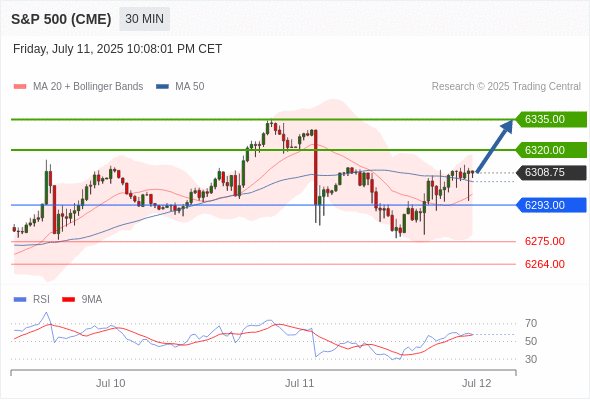Click the 6264.00 red support value

pos(545,264)
